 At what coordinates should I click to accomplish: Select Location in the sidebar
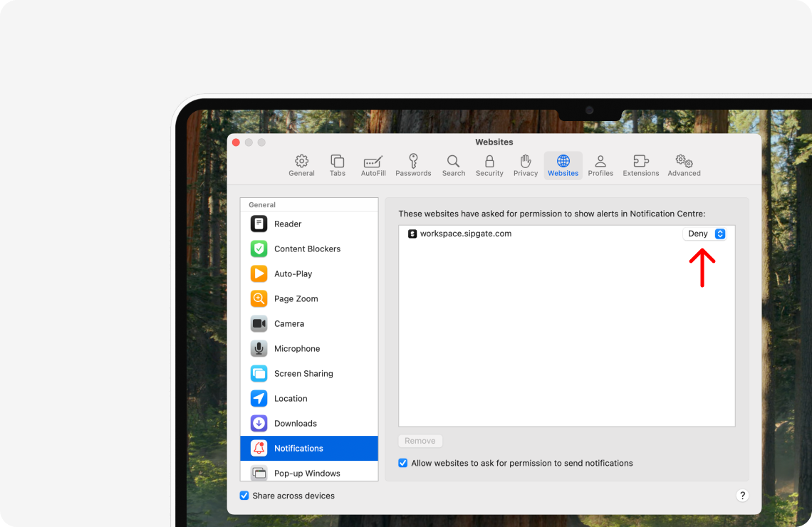pyautogui.click(x=309, y=398)
